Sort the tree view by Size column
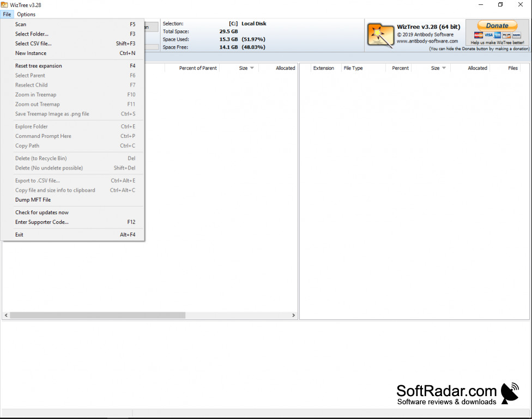This screenshot has width=532, height=419. tap(239, 68)
